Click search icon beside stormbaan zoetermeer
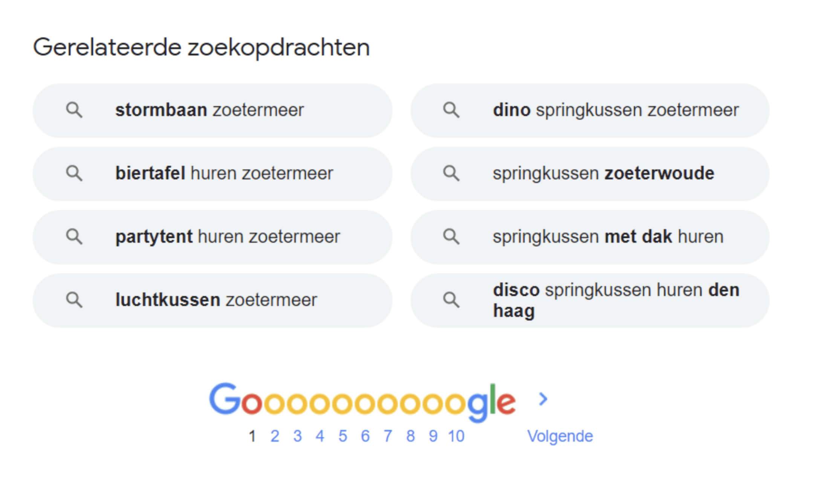This screenshot has height=504, width=829. tap(74, 110)
